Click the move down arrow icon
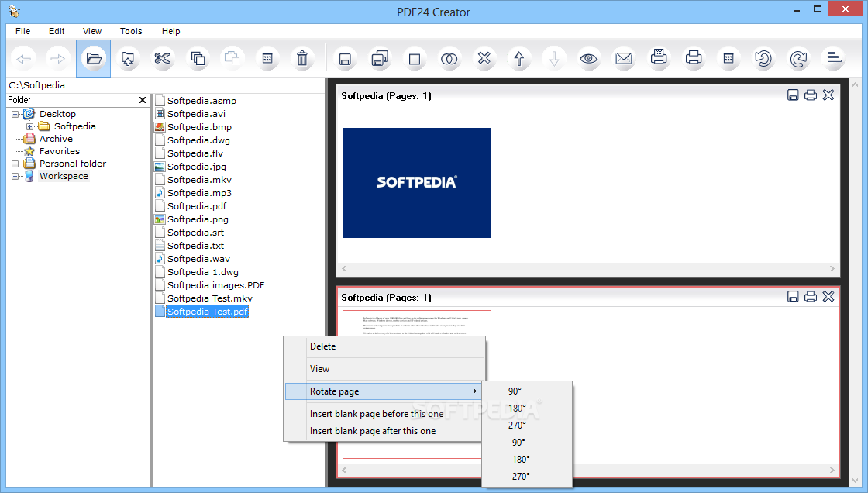This screenshot has width=868, height=493. 554,59
